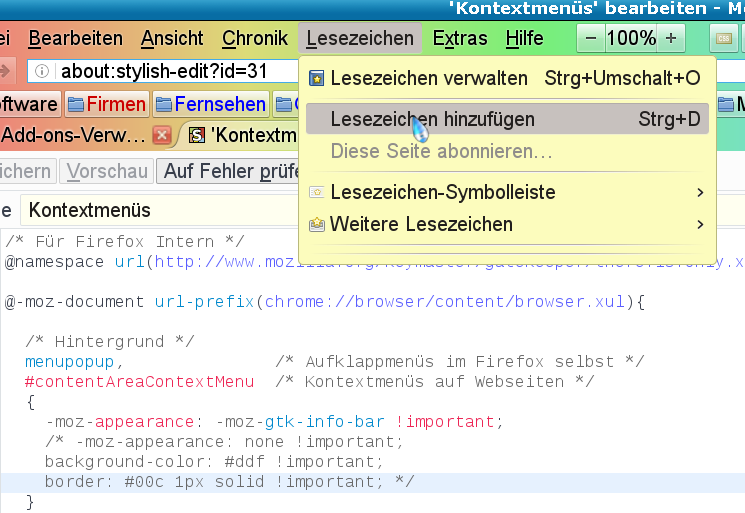745x513 pixels.
Task: Open the Firmen bookmark folder
Action: click(107, 104)
